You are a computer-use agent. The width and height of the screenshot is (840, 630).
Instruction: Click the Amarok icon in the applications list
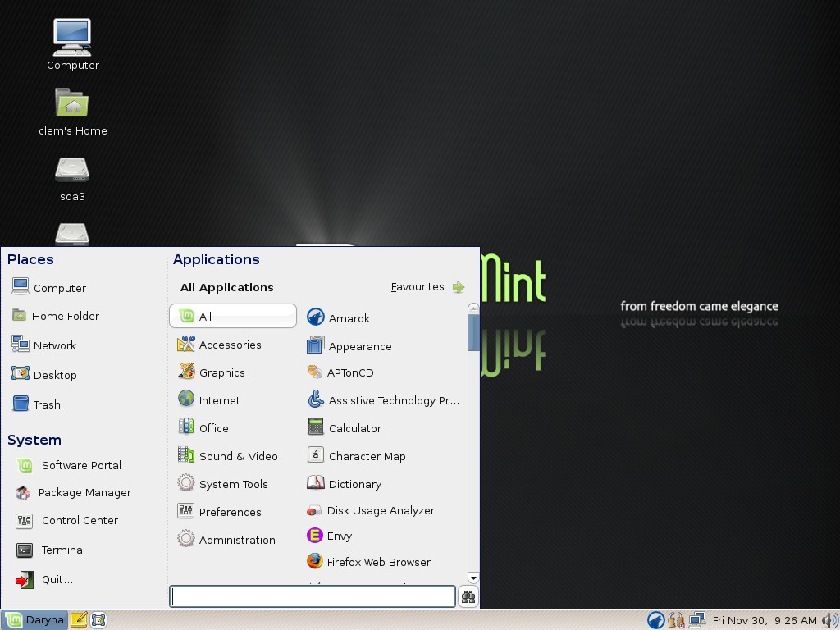(x=316, y=317)
